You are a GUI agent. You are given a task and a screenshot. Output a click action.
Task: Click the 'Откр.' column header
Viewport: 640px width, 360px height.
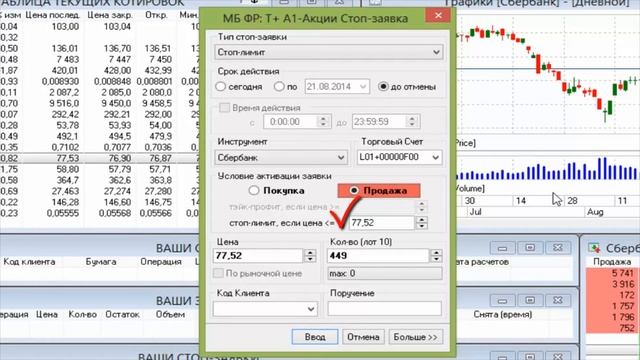(x=156, y=15)
